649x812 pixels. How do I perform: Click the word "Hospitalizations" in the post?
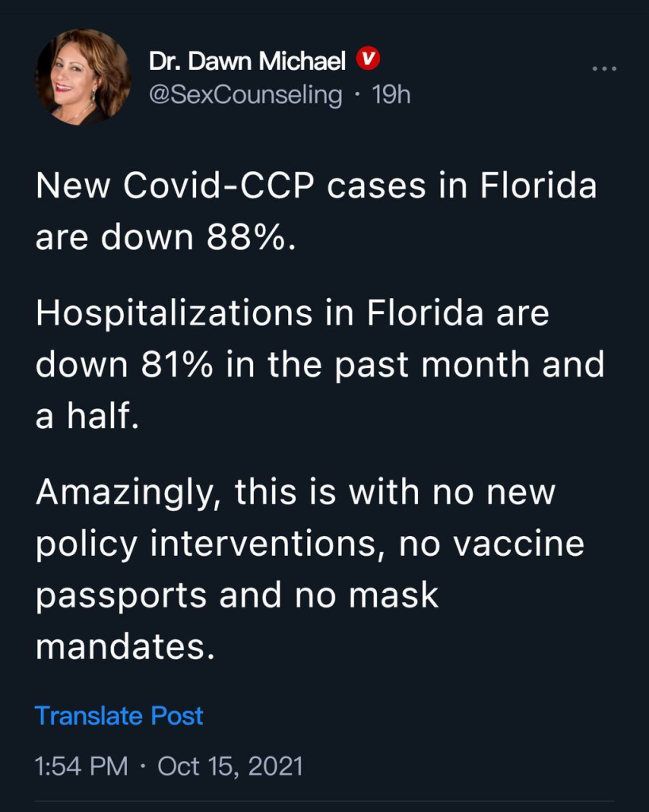point(174,313)
